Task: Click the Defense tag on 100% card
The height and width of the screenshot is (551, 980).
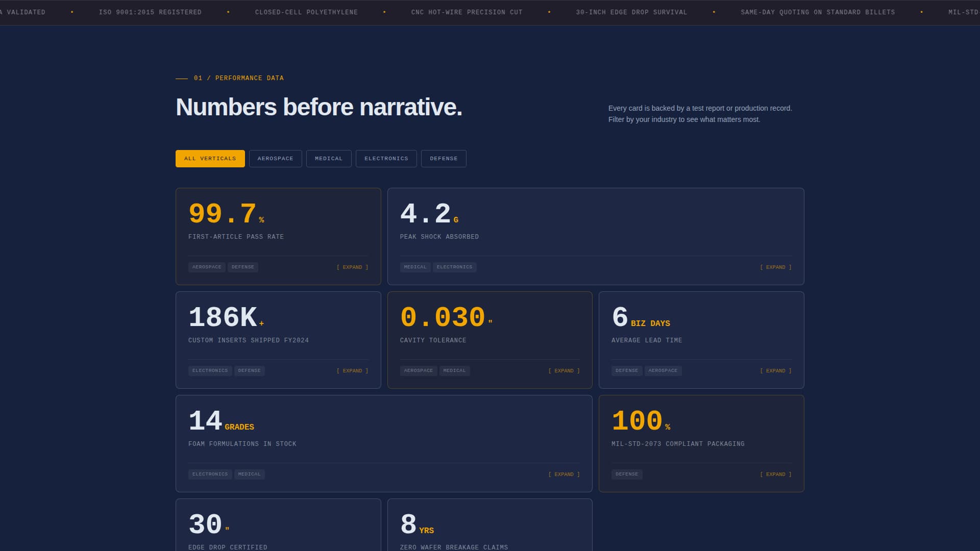Action: click(626, 474)
